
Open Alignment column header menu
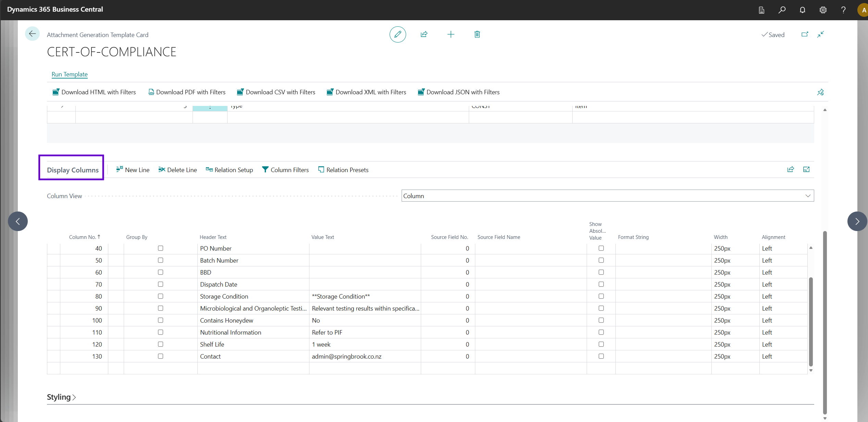(773, 237)
